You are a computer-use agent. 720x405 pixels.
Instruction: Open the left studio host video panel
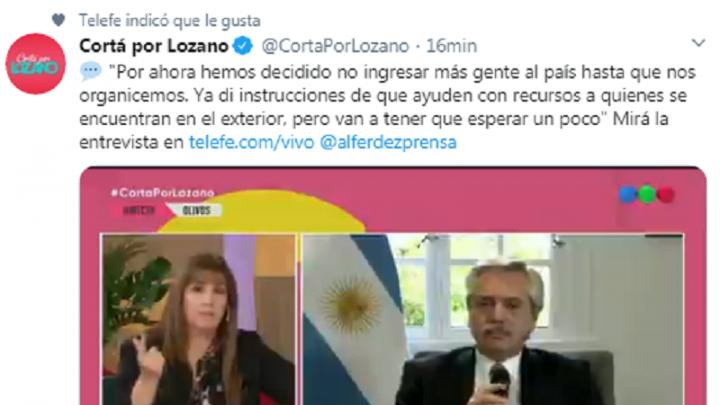[x=198, y=320]
